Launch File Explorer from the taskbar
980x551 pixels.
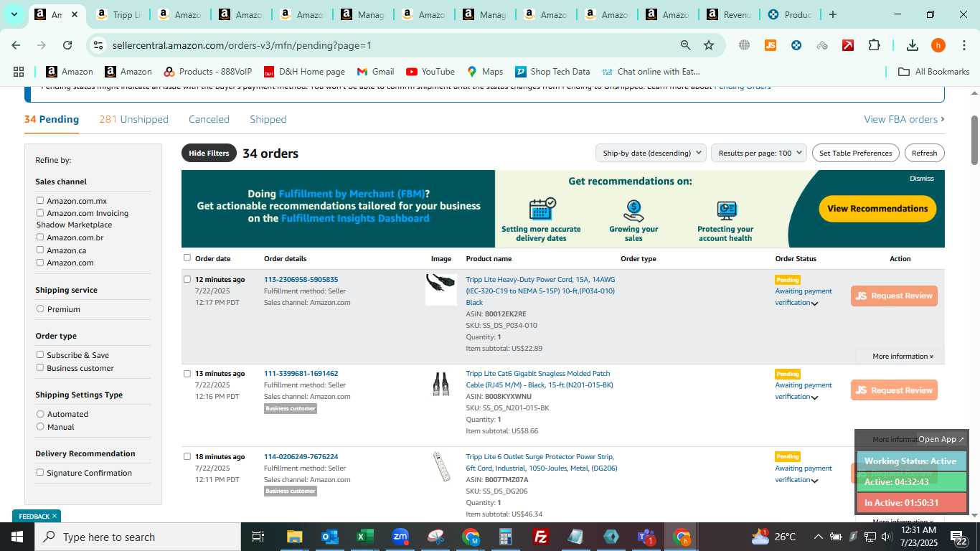[x=294, y=537]
